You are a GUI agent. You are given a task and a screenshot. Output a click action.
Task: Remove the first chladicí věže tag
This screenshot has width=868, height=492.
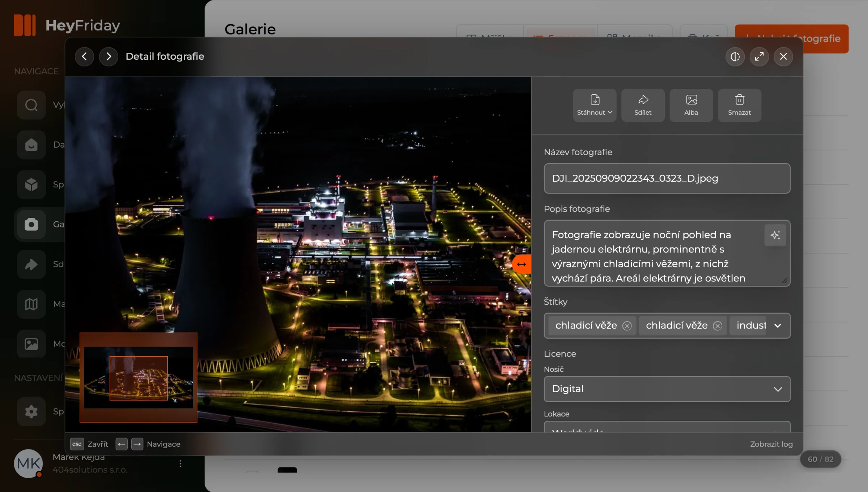point(627,326)
